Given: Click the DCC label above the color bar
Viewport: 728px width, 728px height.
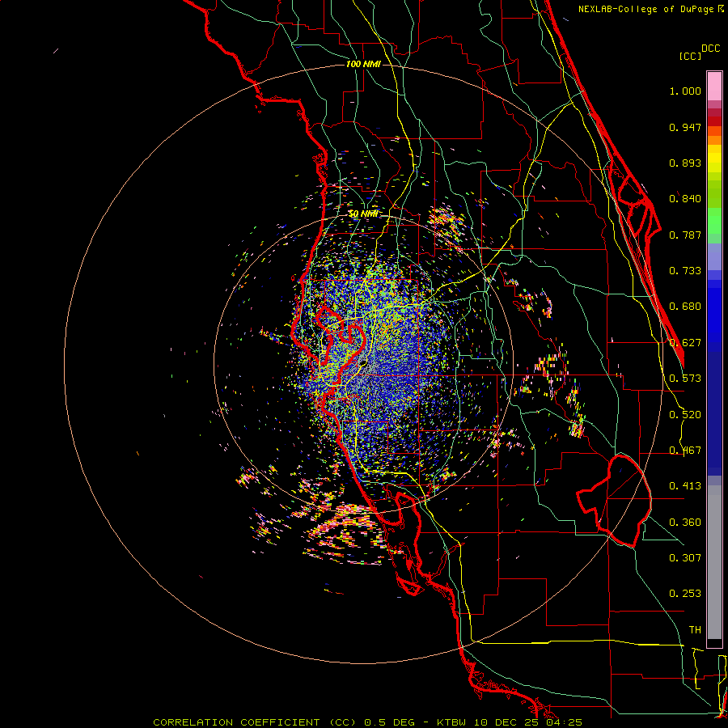Looking at the screenshot, I should [710, 49].
